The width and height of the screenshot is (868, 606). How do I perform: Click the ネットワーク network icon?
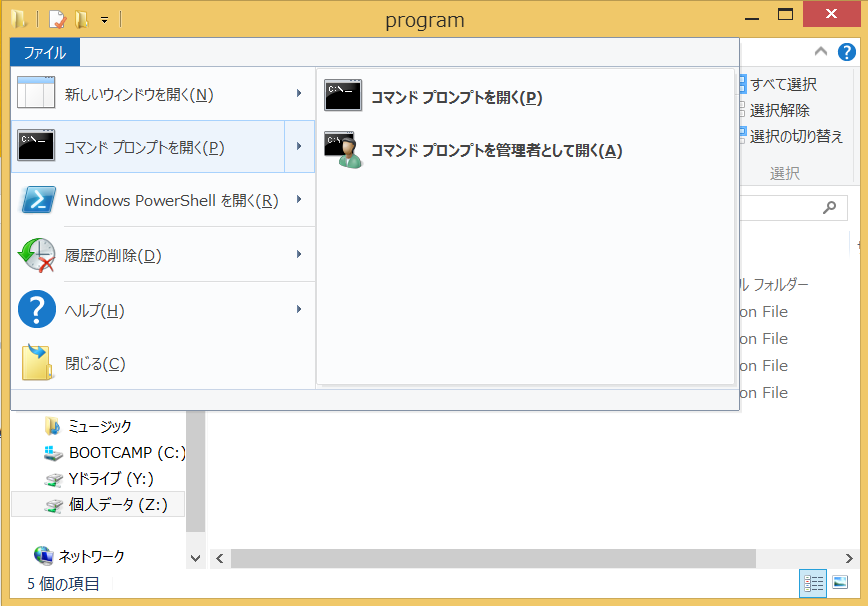[43, 555]
